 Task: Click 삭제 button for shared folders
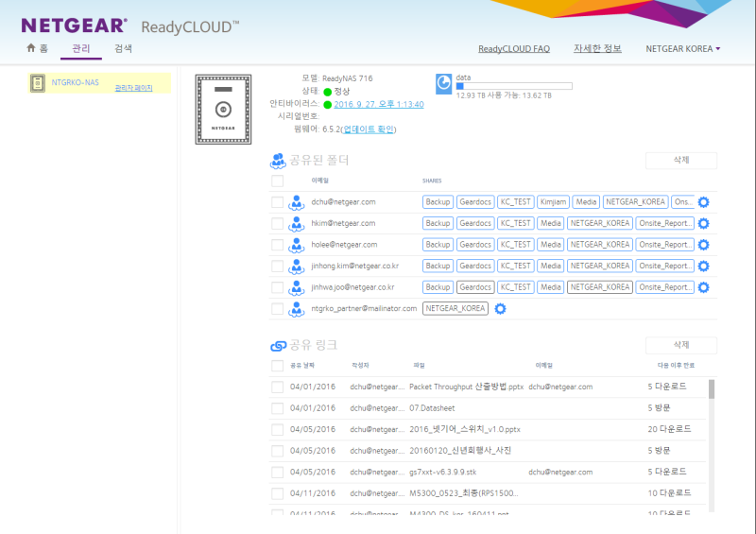(681, 160)
